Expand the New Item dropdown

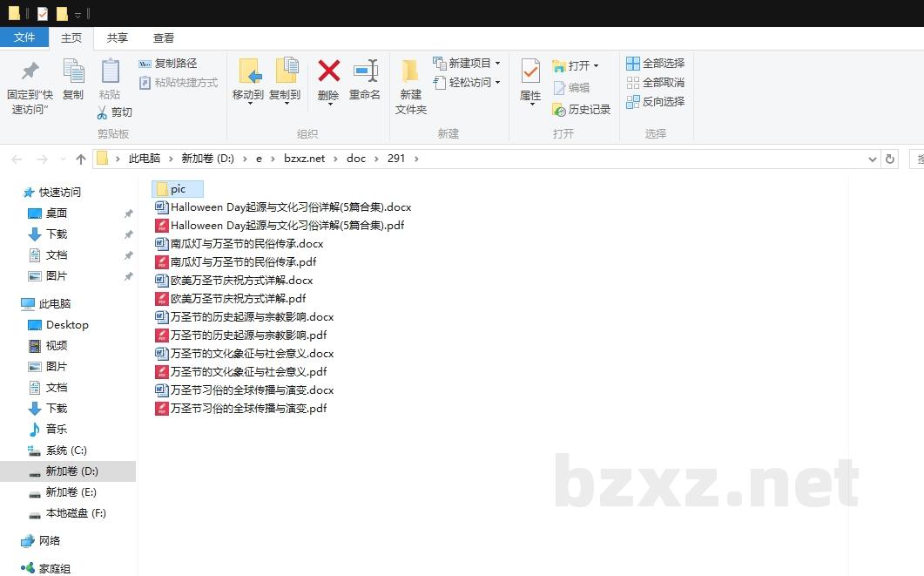(497, 64)
